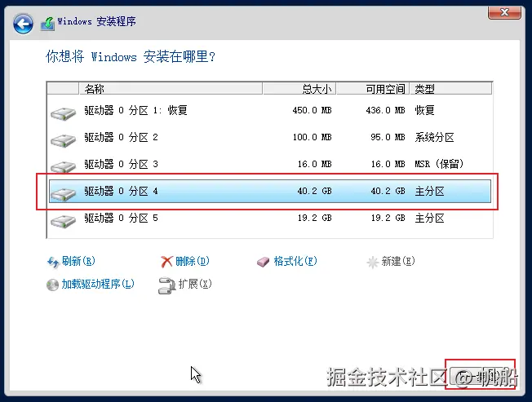Close the Windows Setup window

(504, 12)
